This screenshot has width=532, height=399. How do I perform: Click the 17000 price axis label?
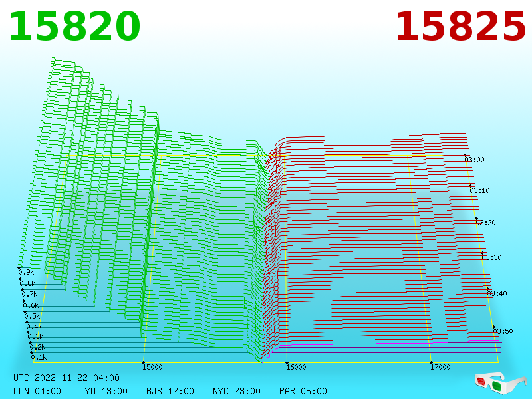point(440,367)
